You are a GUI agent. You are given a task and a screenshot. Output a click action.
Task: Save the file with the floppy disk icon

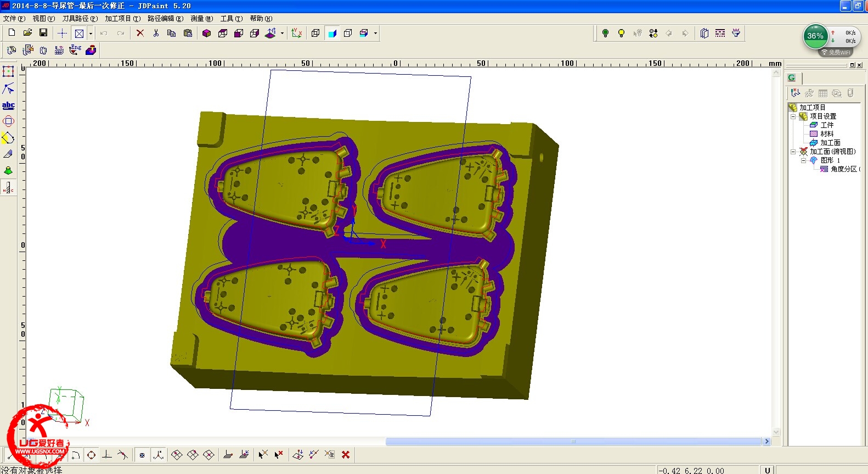tap(43, 33)
